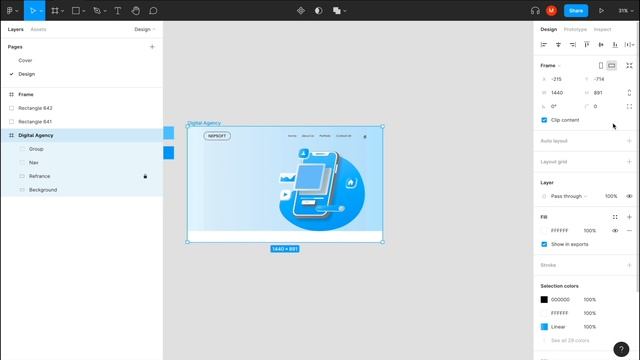
Task: Click the 000000 black color swatch
Action: (x=544, y=300)
